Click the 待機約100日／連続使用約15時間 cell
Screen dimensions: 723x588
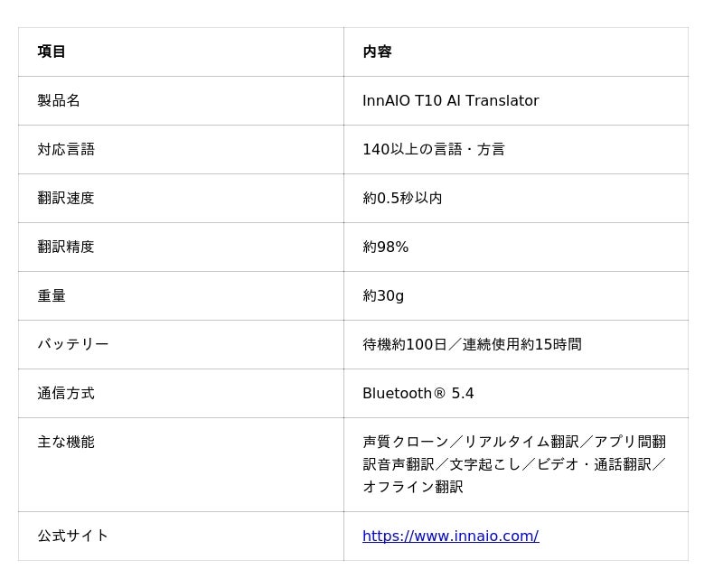(x=472, y=344)
